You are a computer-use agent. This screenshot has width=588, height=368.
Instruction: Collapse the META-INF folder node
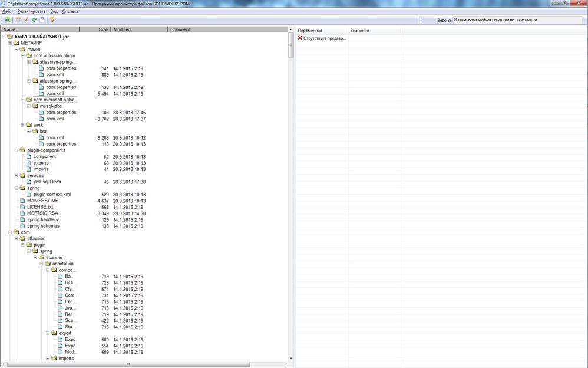10,43
